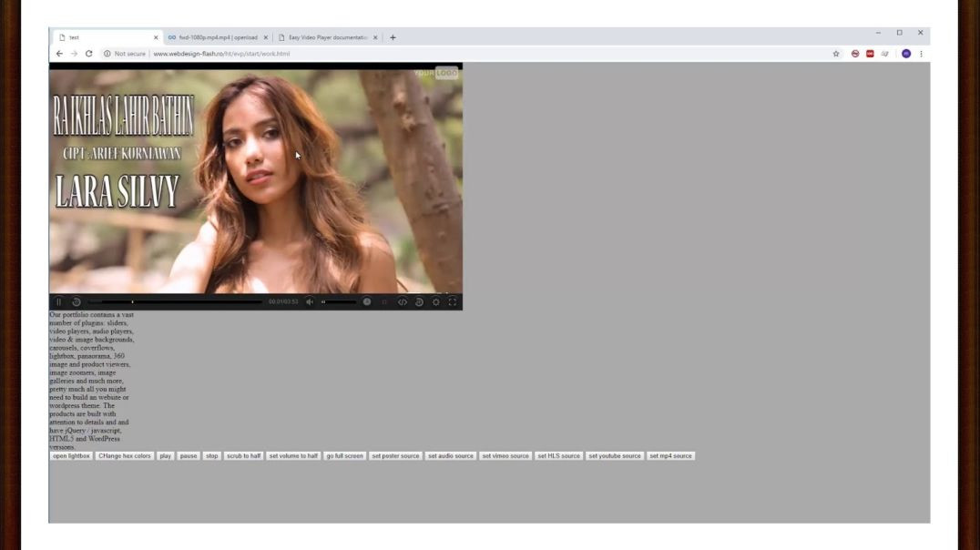The image size is (980, 550).
Task: Go back using the browser back arrow
Action: pos(59,54)
